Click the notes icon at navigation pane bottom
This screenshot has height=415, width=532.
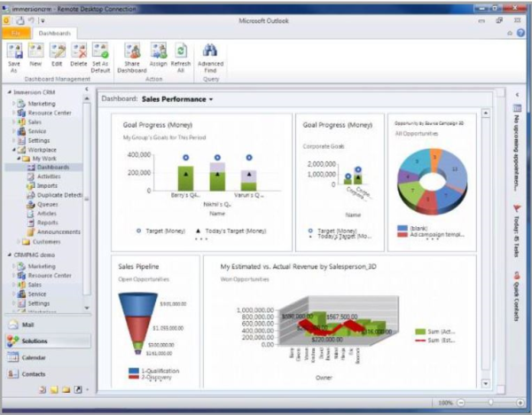tap(54, 389)
